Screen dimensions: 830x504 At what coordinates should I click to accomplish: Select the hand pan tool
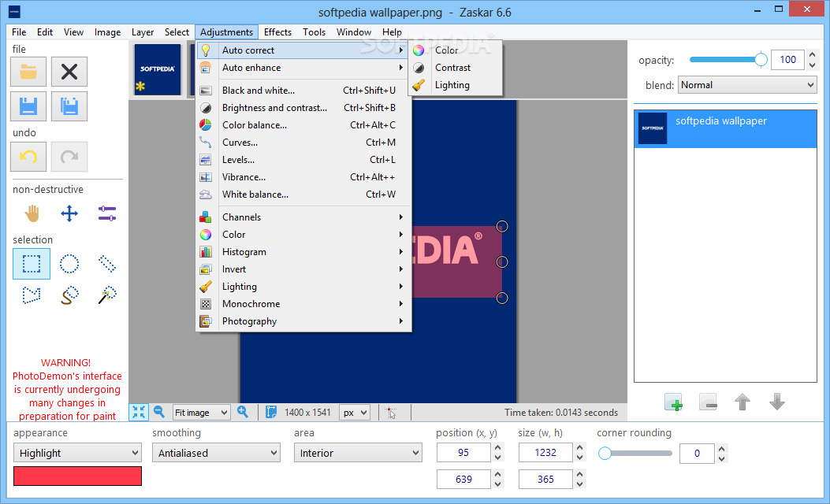[x=32, y=213]
